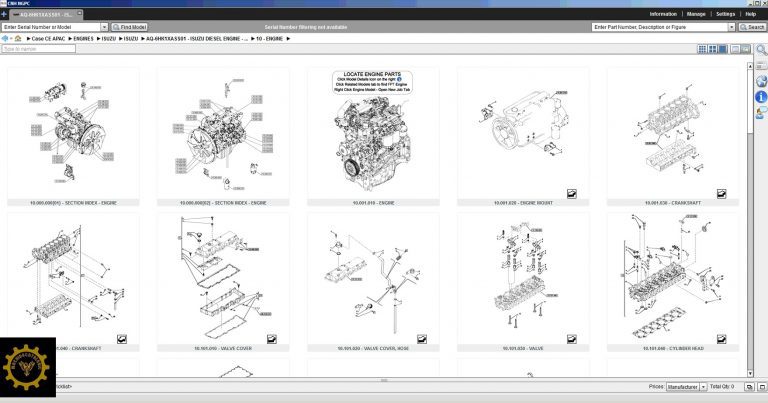Click the note icon on Valve Cover, Hose
The image size is (768, 403).
pyautogui.click(x=422, y=339)
